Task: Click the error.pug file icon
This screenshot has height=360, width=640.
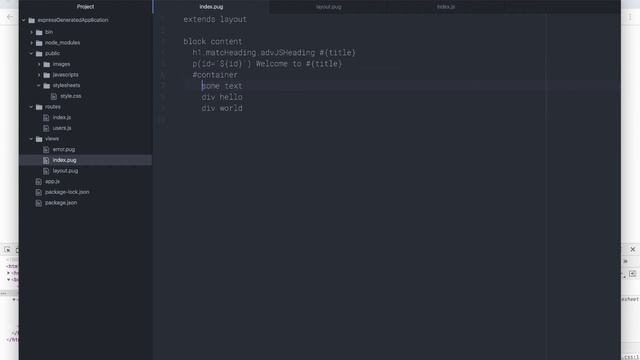Action: point(46,150)
